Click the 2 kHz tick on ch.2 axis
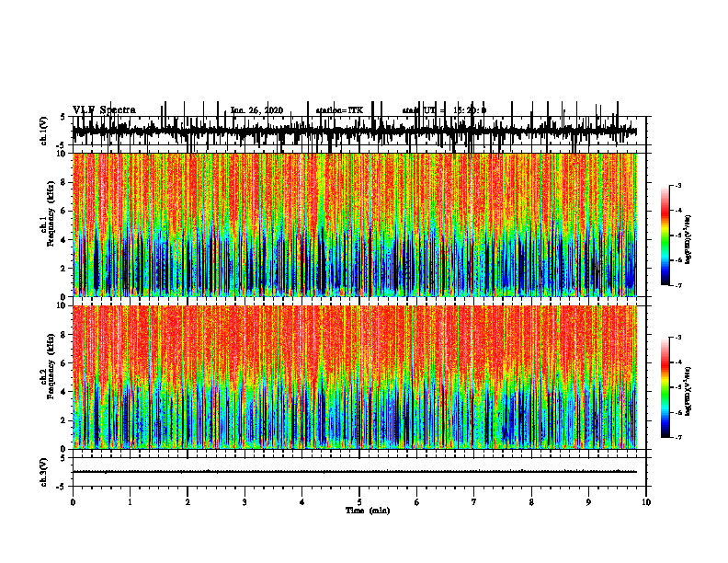Viewport: 728px width, 563px height. 64,420
